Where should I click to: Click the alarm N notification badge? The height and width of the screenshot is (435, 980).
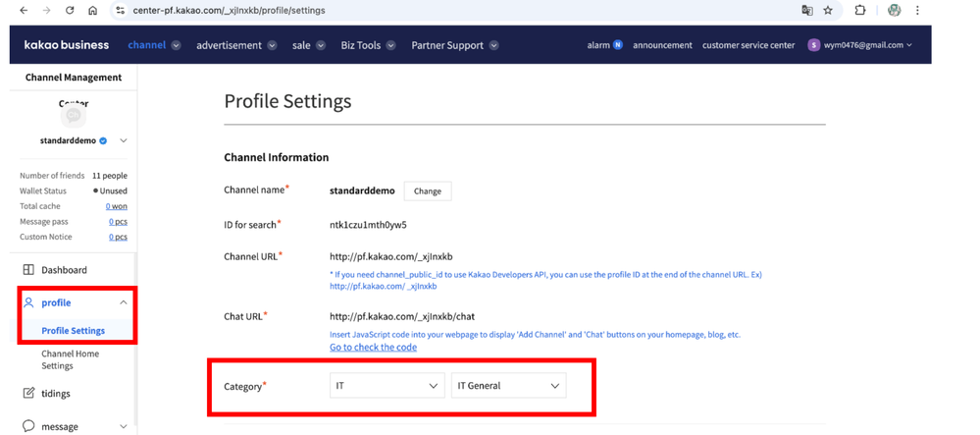(x=617, y=45)
